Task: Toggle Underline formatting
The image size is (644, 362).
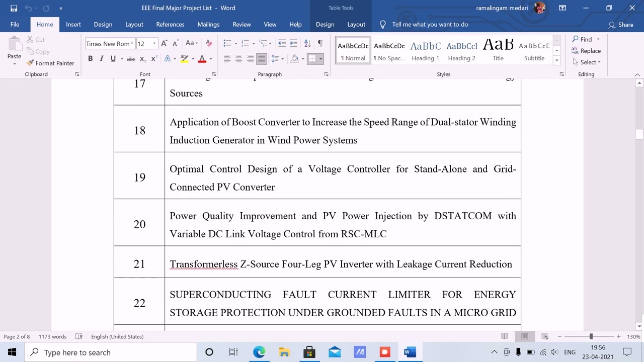Action: coord(113,59)
